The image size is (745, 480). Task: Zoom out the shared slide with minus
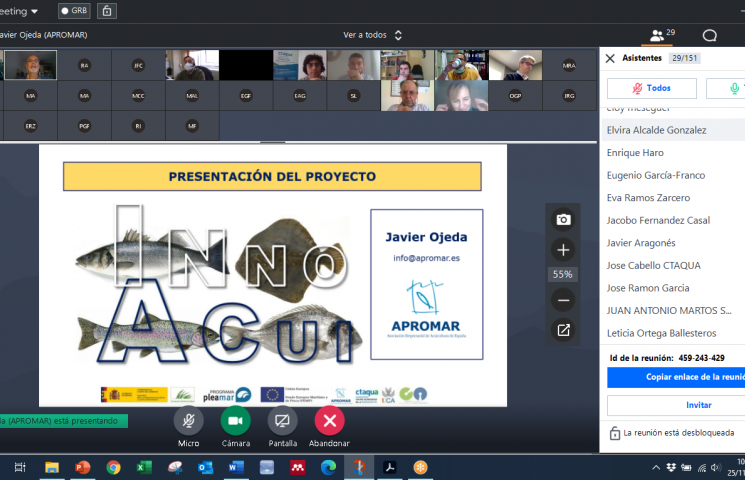tap(564, 300)
